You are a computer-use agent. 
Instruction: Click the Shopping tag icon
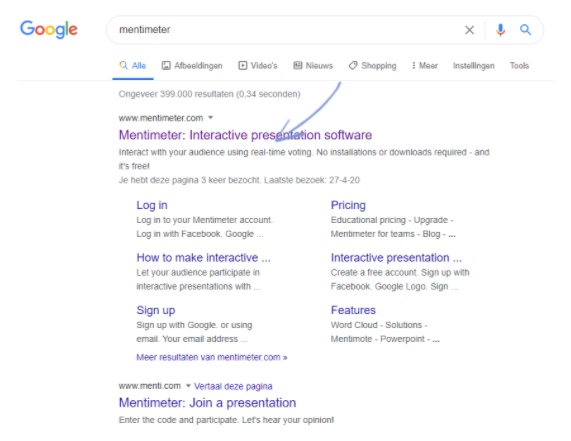(x=353, y=66)
